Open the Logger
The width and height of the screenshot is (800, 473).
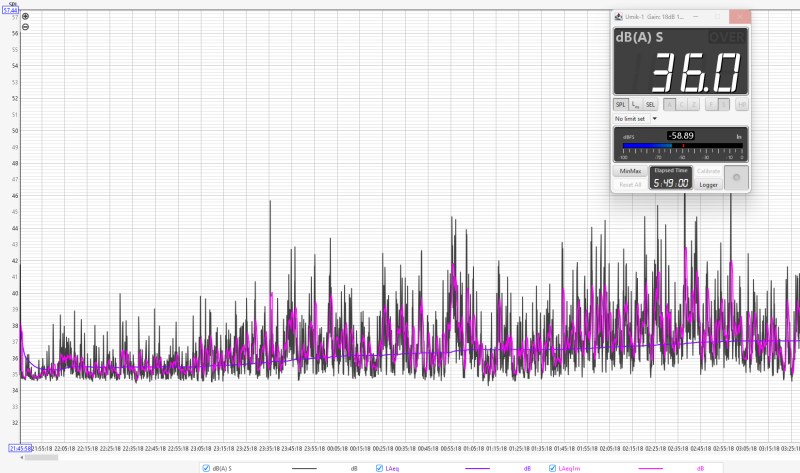pyautogui.click(x=708, y=184)
